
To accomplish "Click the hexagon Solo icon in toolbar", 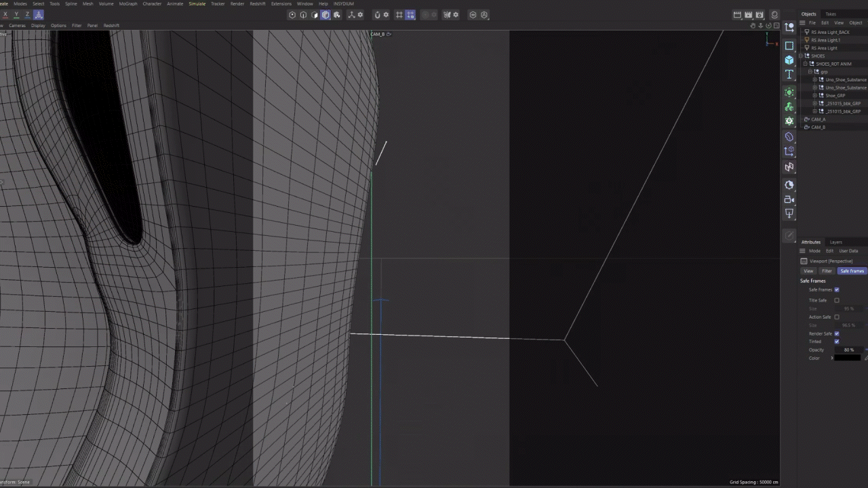I will point(473,15).
